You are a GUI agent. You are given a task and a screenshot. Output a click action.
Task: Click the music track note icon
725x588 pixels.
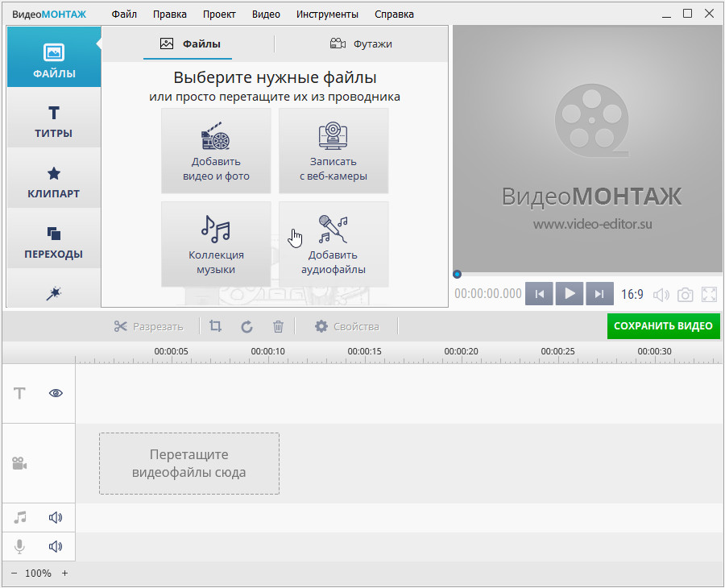(20, 517)
